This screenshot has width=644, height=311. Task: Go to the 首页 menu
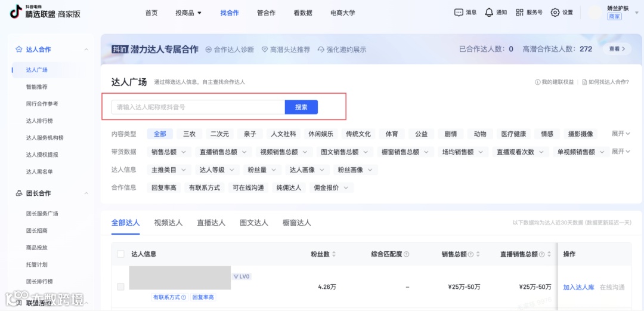[151, 13]
